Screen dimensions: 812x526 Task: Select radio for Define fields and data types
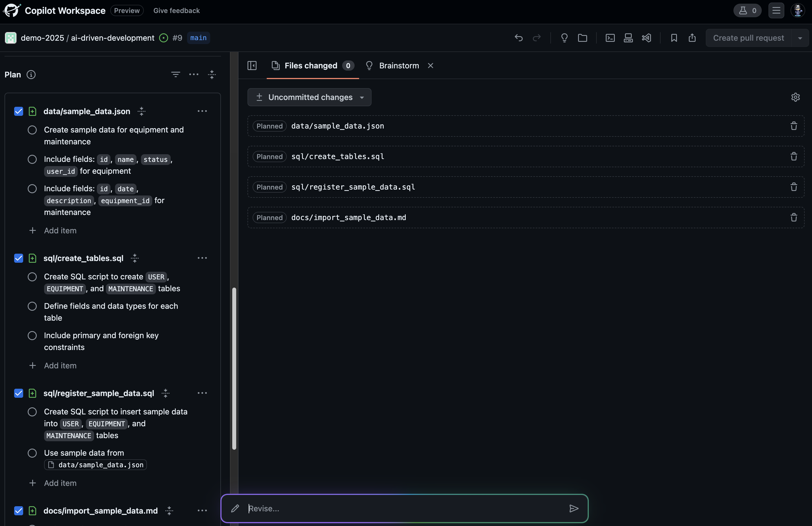tap(32, 306)
